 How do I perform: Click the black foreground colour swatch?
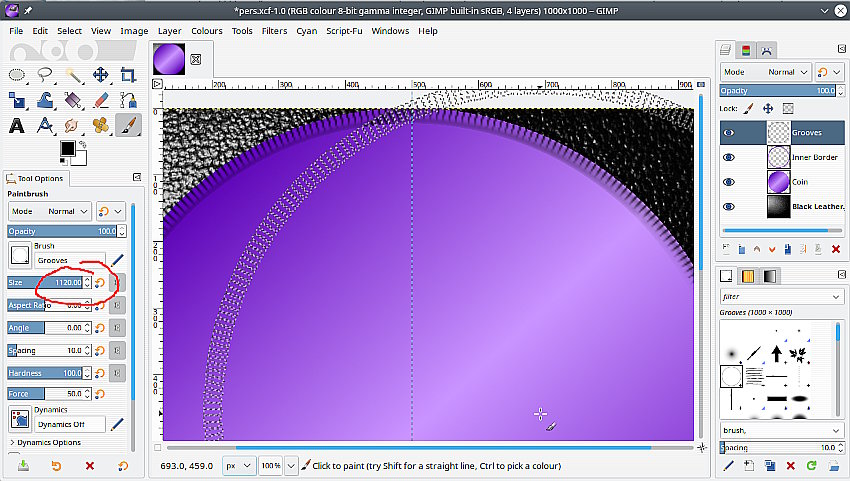[x=68, y=149]
